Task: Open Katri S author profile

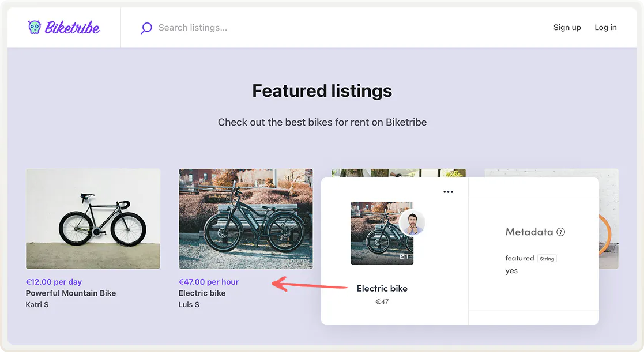Action: click(37, 304)
